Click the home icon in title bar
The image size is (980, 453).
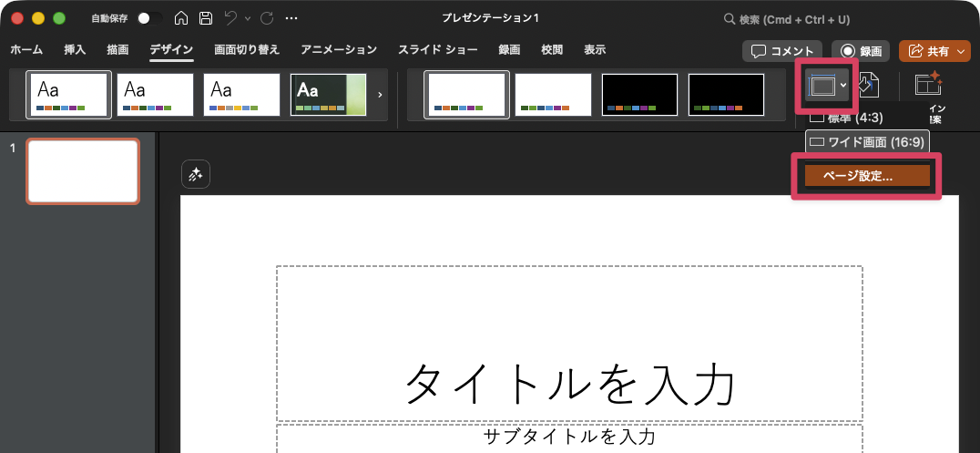pos(181,18)
